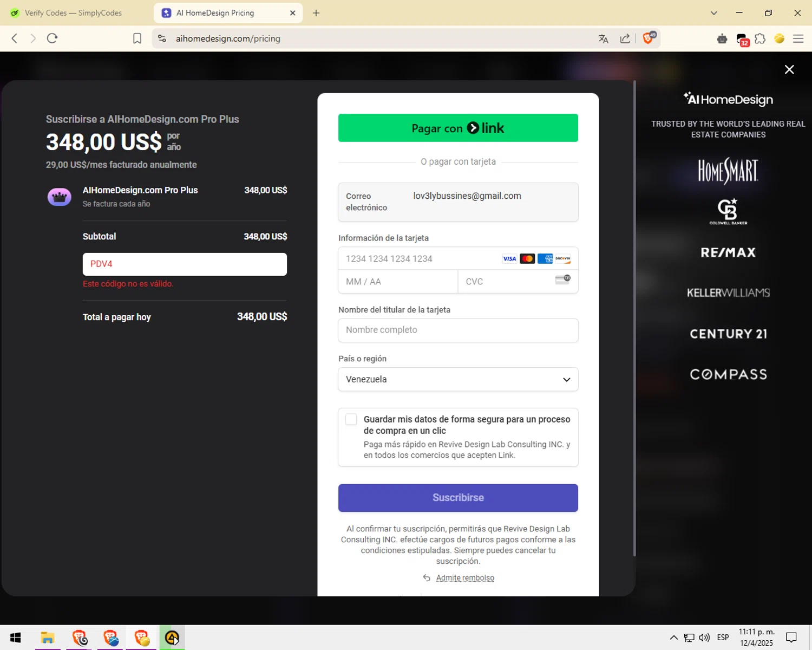Click the Pro Plus crown icon

(x=60, y=197)
